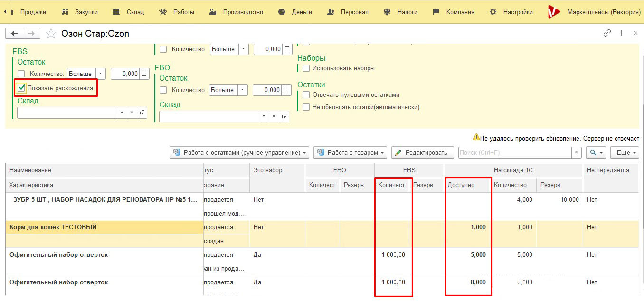Clear the Поиск search box
Viewport: 644px width, 301px height.
click(577, 152)
